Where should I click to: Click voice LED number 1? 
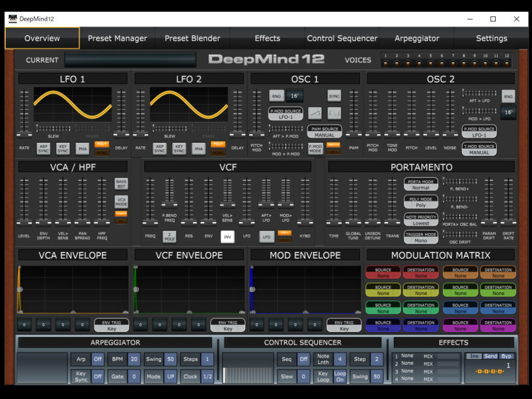tap(385, 63)
